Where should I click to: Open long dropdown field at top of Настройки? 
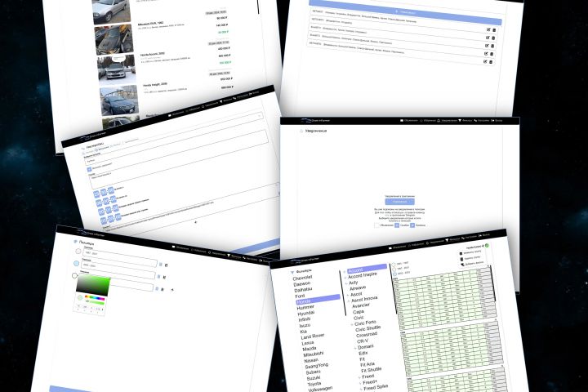(x=176, y=137)
